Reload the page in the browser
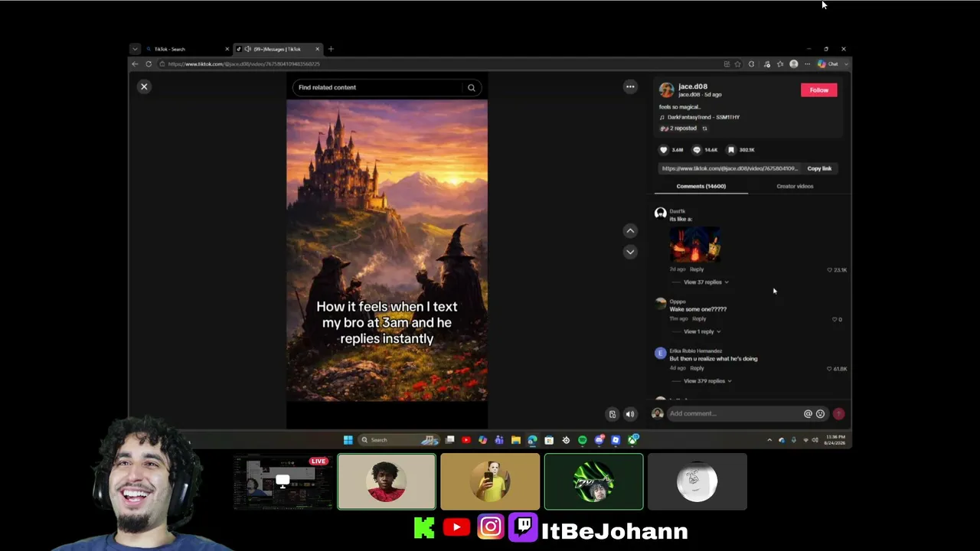980x551 pixels. point(149,64)
